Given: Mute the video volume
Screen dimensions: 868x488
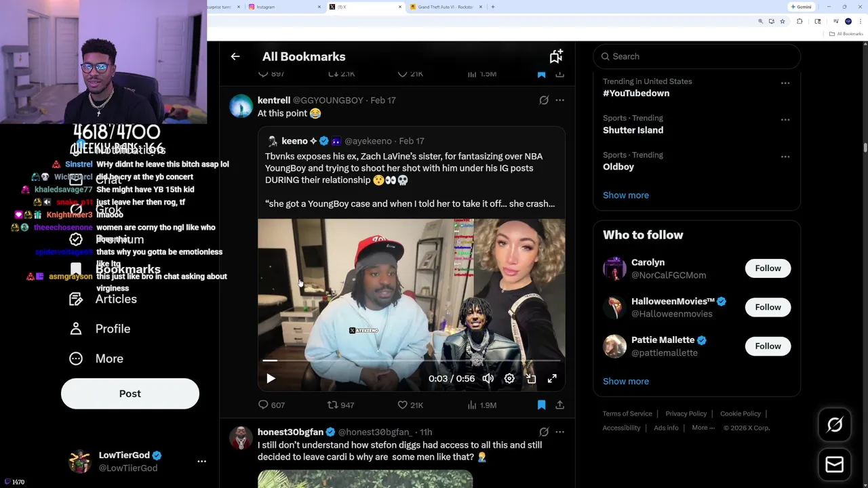Looking at the screenshot, I should click(488, 379).
